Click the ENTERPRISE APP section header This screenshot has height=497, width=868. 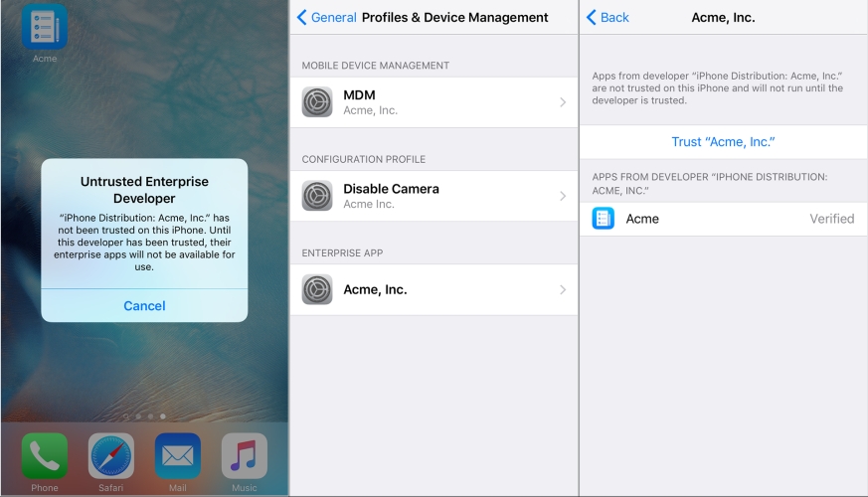point(342,252)
